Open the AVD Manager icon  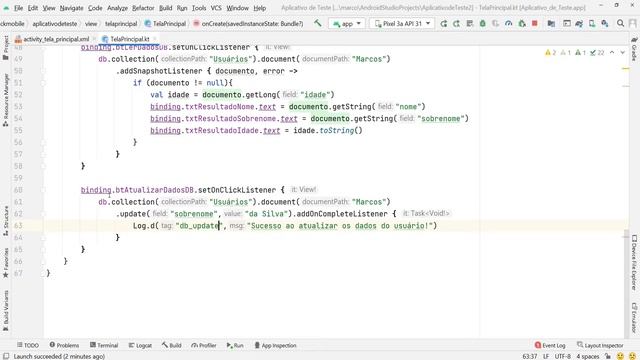[592, 24]
